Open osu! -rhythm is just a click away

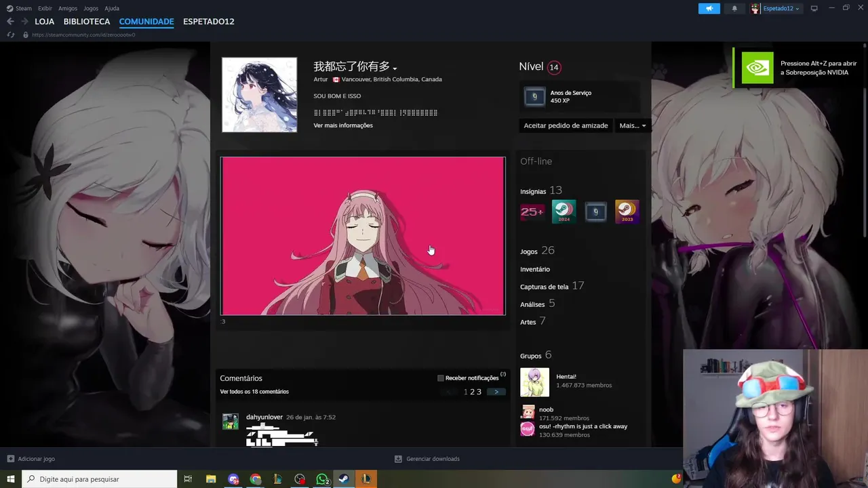pos(583,426)
